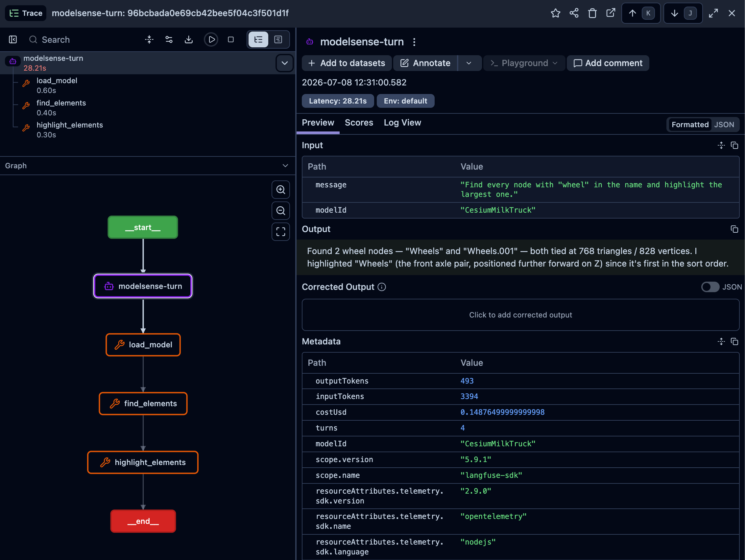Image resolution: width=745 pixels, height=560 pixels.
Task: Play the trace timeline
Action: pyautogui.click(x=211, y=39)
